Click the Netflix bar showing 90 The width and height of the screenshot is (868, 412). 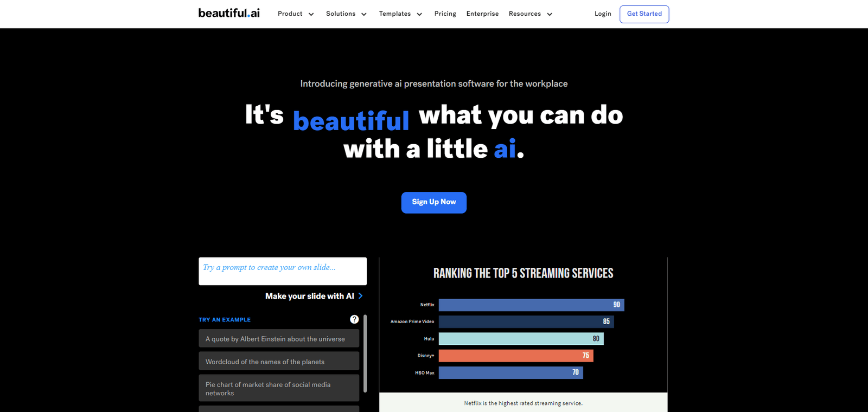click(x=532, y=305)
